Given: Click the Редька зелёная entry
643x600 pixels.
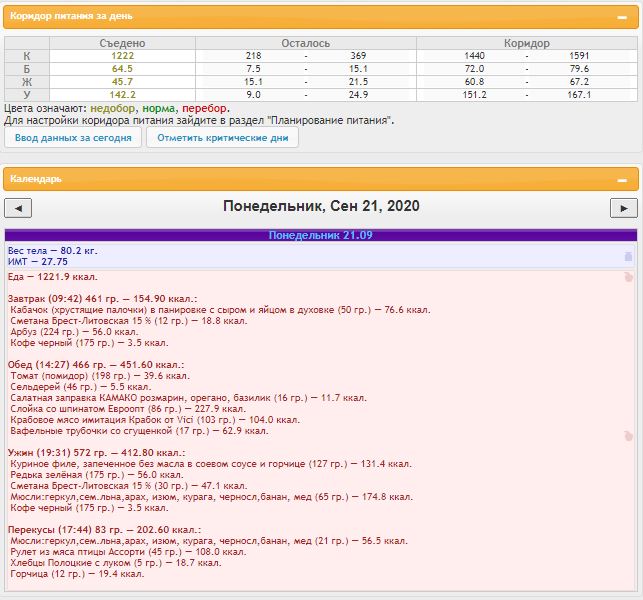Looking at the screenshot, I should (97, 475).
